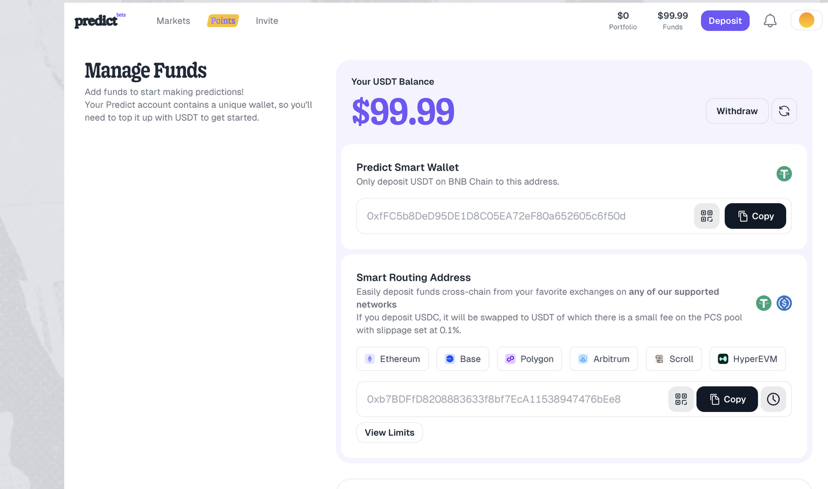Select the Polygon network

point(529,359)
